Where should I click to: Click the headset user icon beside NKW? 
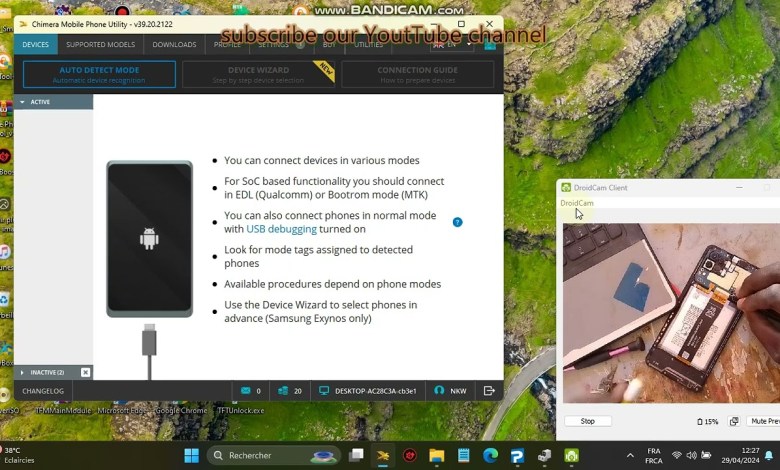coord(439,391)
